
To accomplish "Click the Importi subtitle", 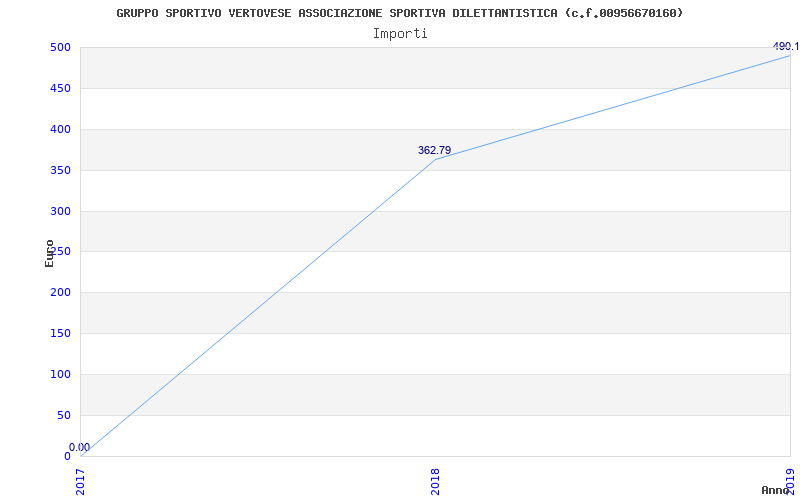I will click(x=400, y=34).
